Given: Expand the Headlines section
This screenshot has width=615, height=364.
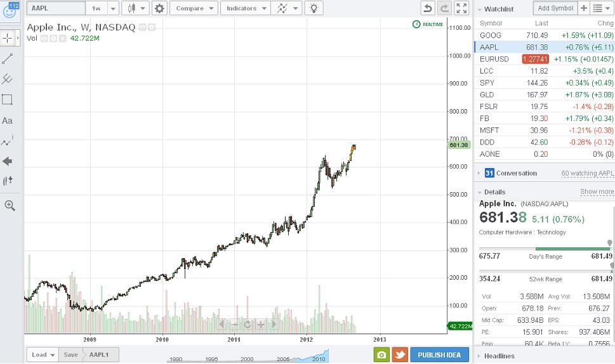Looking at the screenshot, I should 479,356.
